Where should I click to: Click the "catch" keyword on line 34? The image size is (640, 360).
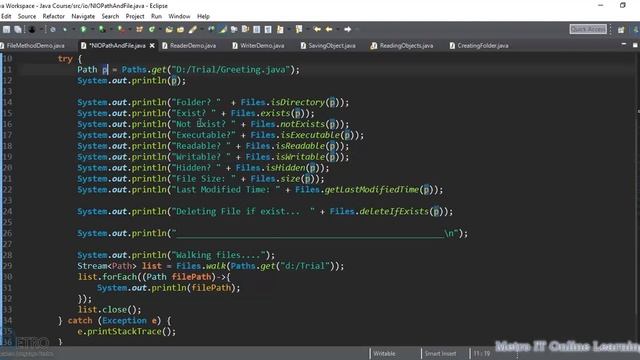pyautogui.click(x=80, y=321)
